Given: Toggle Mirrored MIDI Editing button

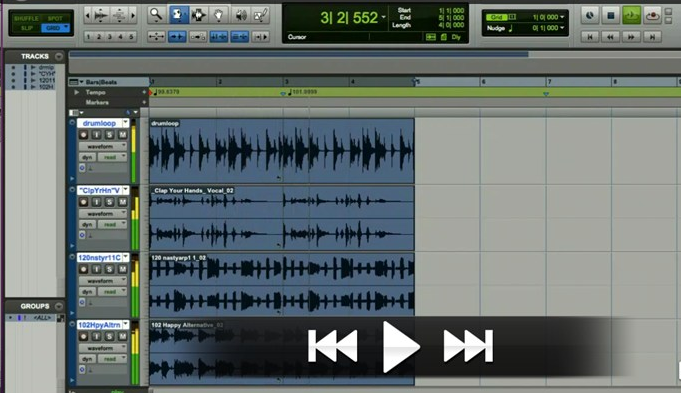Looking at the screenshot, I should click(x=198, y=37).
